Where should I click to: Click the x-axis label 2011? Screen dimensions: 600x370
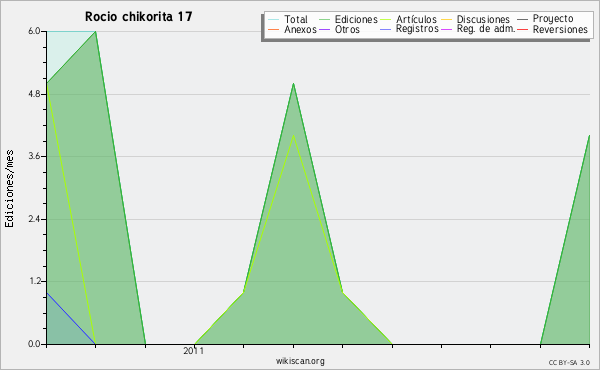tap(193, 350)
